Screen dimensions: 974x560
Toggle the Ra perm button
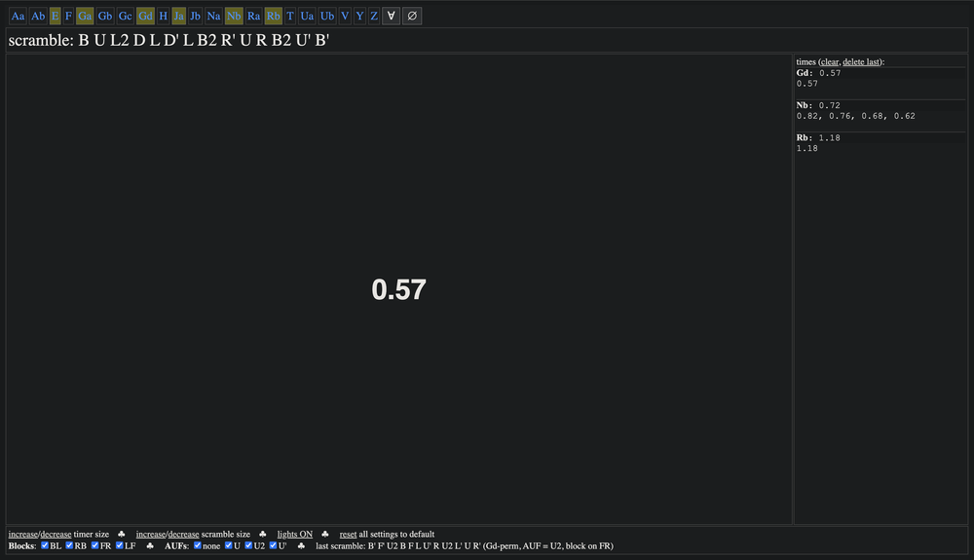pyautogui.click(x=253, y=16)
